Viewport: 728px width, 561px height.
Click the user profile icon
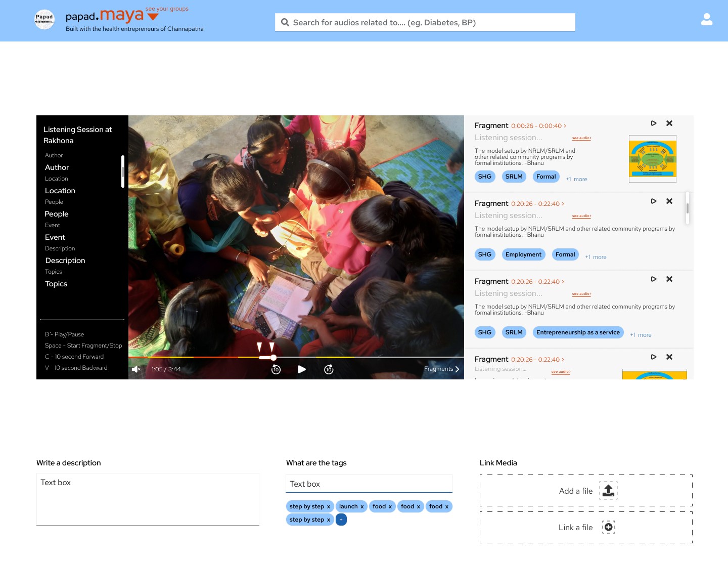[706, 20]
